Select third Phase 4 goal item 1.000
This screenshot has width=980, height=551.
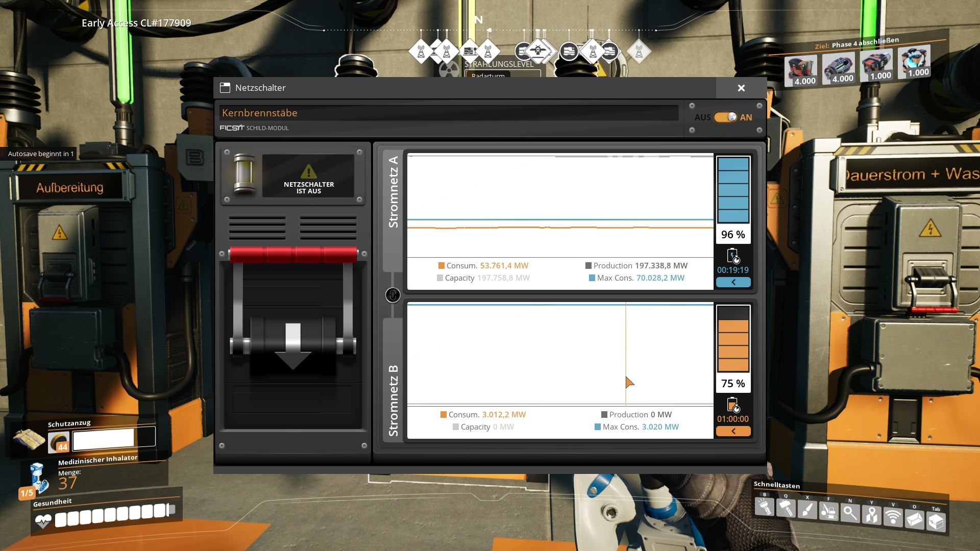tap(876, 65)
